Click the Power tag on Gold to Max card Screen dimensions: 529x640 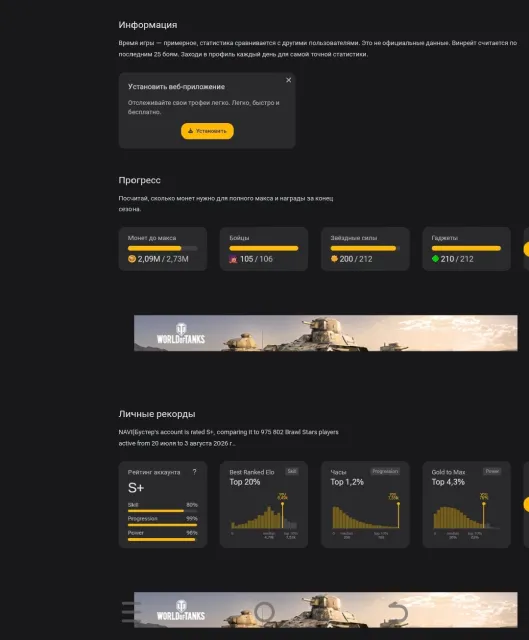(492, 471)
